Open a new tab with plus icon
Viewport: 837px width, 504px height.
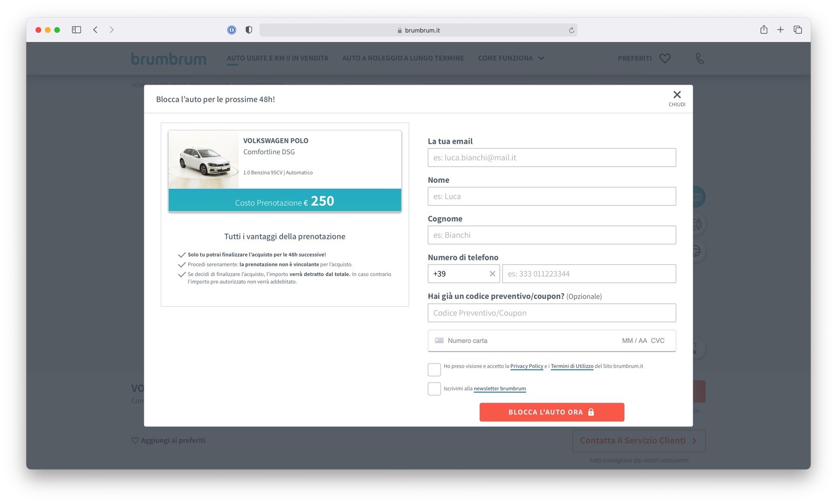point(780,30)
